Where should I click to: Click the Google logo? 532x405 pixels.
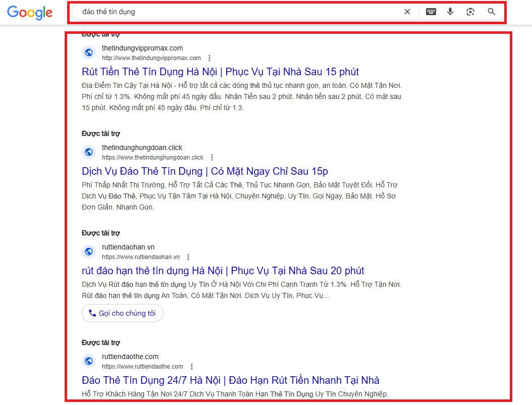(x=30, y=13)
